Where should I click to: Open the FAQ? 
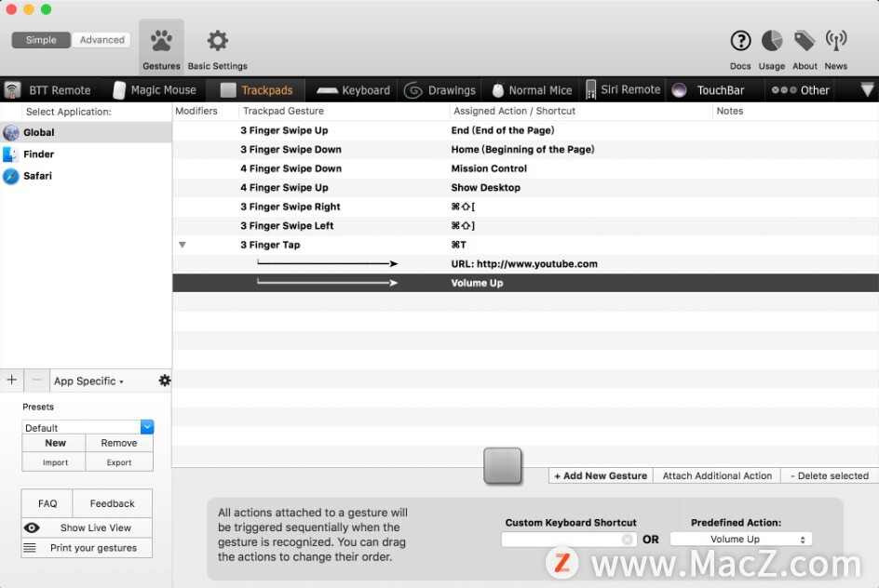click(x=47, y=503)
